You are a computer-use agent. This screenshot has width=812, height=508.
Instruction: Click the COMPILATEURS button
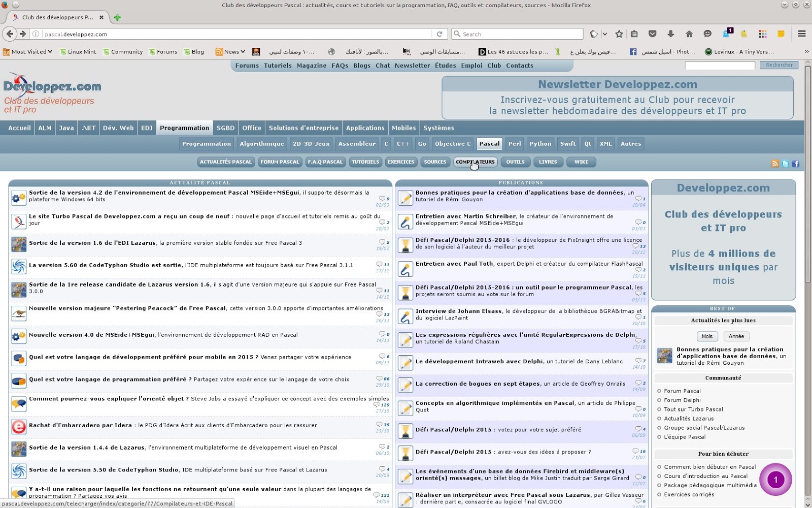pos(475,162)
